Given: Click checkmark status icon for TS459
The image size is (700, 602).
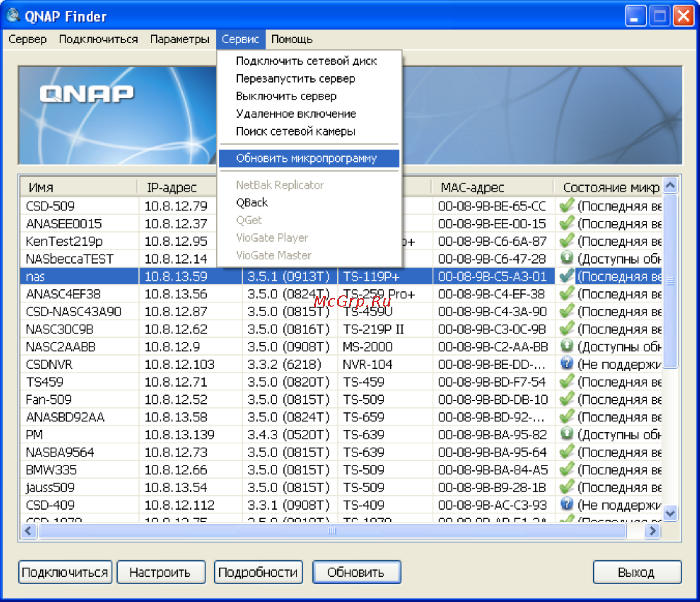Looking at the screenshot, I should pos(567,381).
